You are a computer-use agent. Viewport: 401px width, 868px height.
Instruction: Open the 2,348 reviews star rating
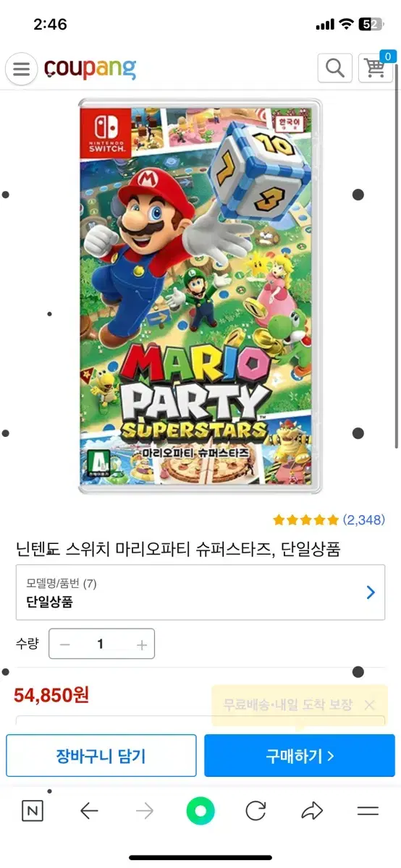(x=329, y=519)
